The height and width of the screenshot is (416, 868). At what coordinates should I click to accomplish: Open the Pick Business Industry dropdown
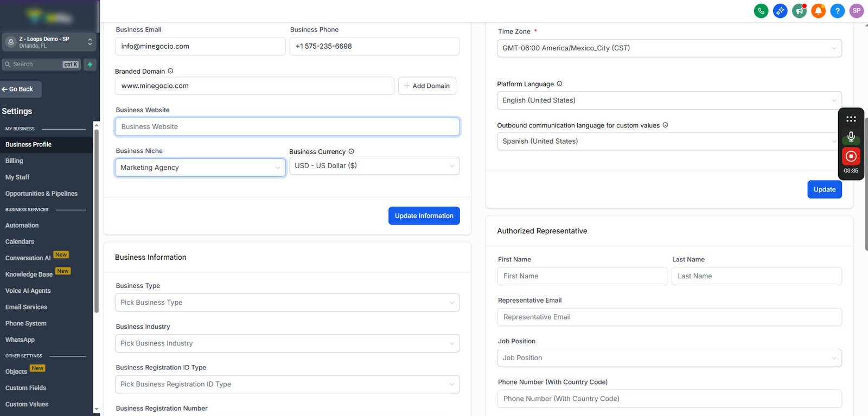click(287, 343)
